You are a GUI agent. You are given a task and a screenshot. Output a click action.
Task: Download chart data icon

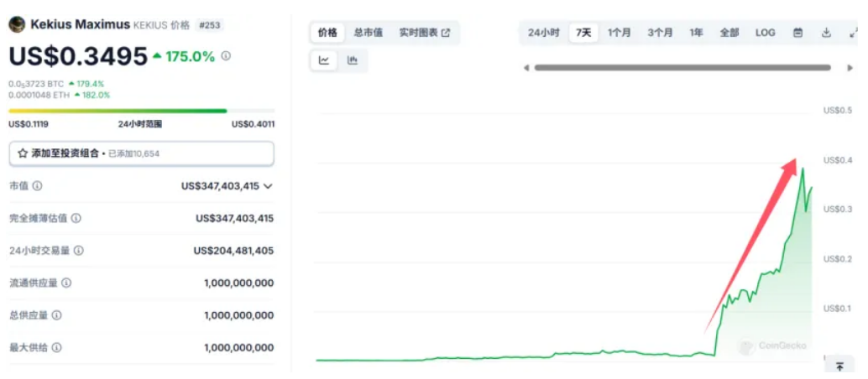[x=826, y=33]
